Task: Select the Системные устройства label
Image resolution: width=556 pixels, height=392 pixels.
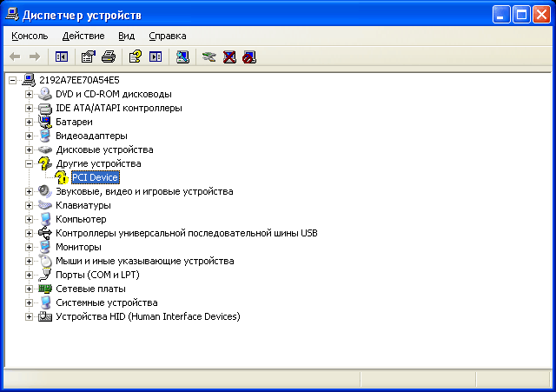Action: [107, 302]
